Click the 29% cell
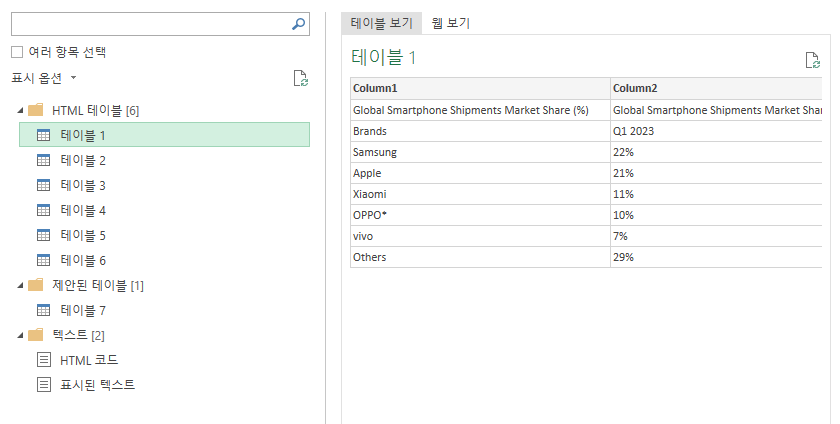 pyautogui.click(x=716, y=257)
